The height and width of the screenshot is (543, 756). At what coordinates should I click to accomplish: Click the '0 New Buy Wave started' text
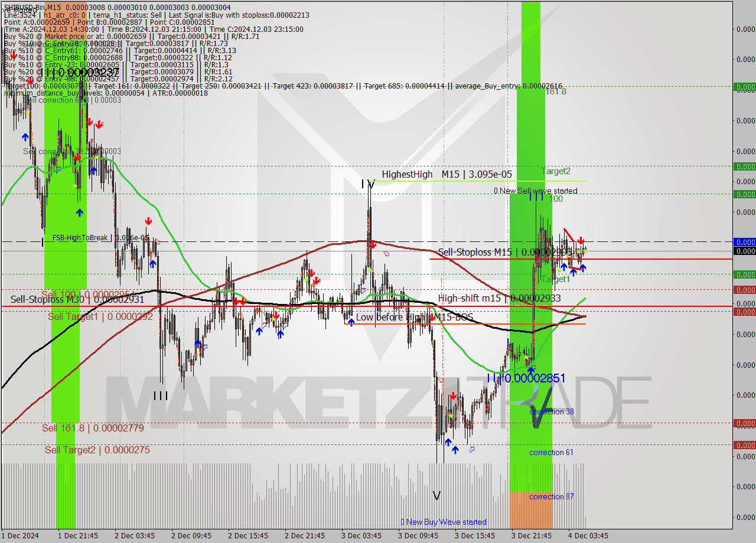click(444, 522)
